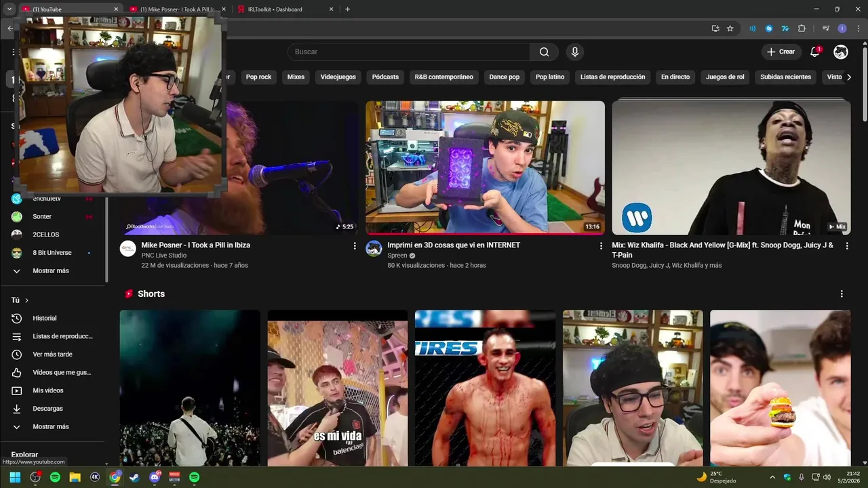Open options menu for Spreen video

click(x=600, y=246)
